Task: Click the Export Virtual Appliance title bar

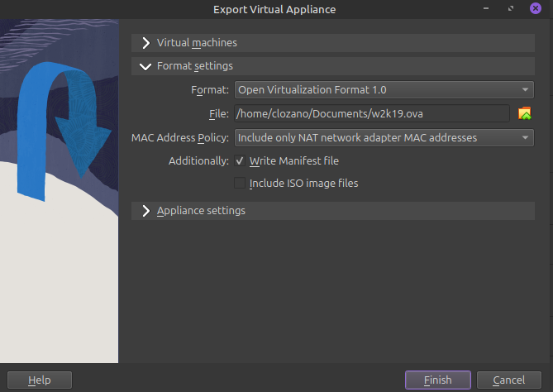Action: 274,9
